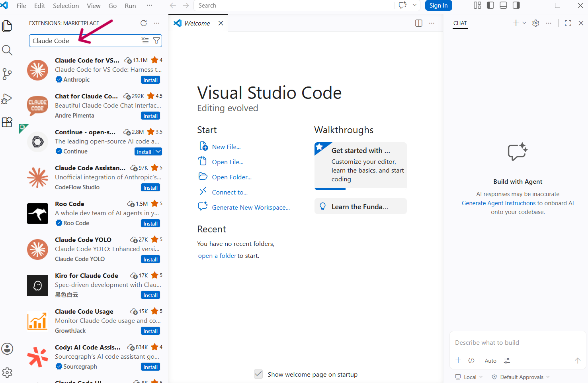This screenshot has width=588, height=383.
Task: Click the title bar Search box
Action: 294,6
